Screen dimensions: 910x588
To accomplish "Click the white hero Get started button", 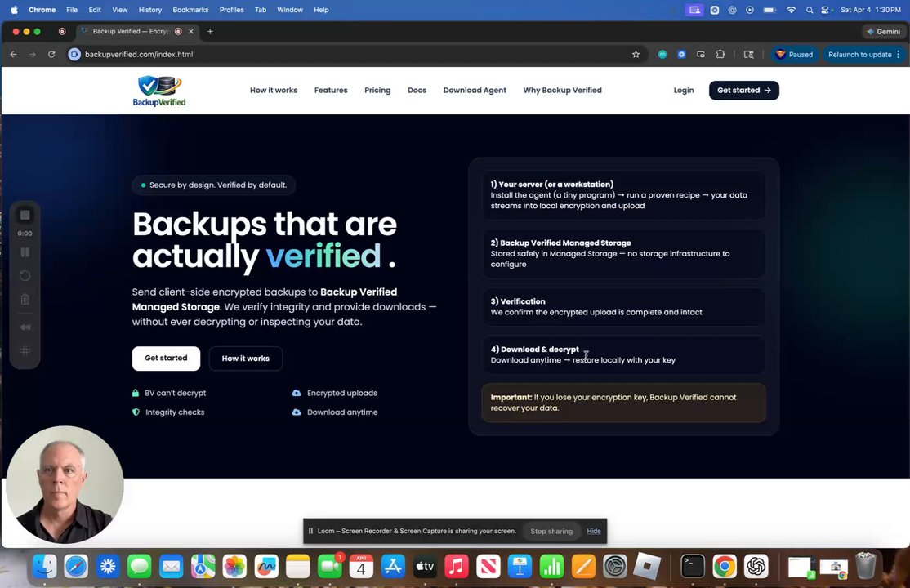I will [166, 359].
